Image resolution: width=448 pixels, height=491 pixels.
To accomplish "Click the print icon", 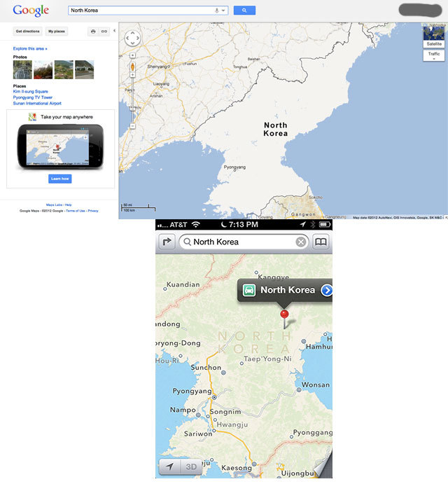I will point(93,32).
